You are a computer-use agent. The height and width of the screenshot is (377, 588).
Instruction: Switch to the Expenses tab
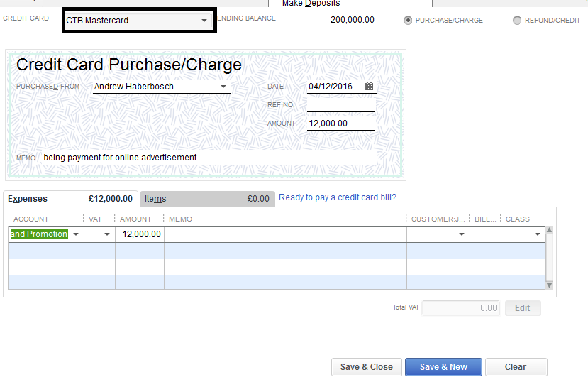pos(28,199)
